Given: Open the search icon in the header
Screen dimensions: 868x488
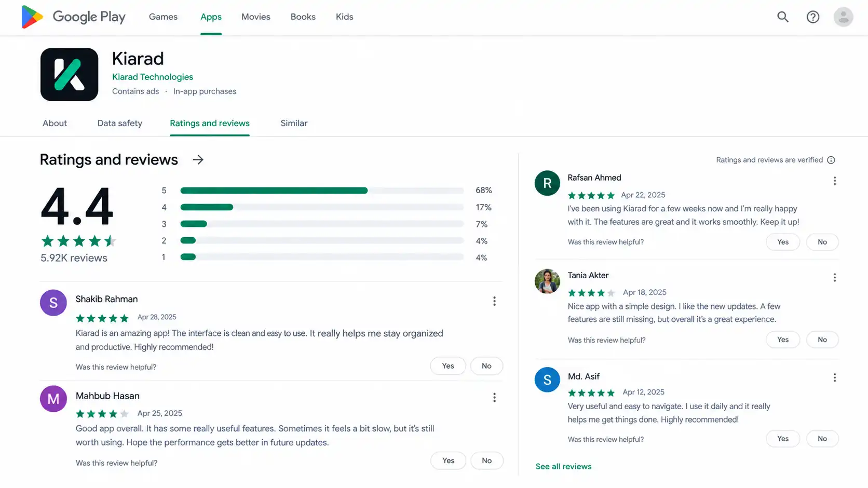Looking at the screenshot, I should coord(783,17).
